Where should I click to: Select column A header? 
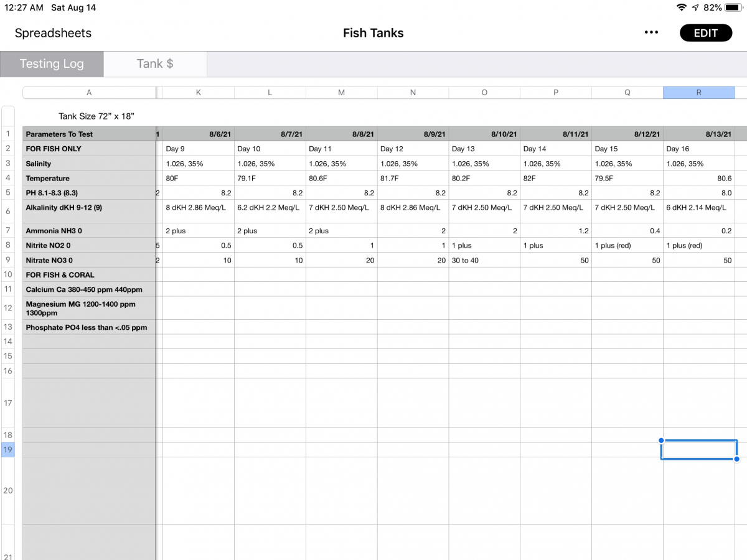click(x=89, y=93)
